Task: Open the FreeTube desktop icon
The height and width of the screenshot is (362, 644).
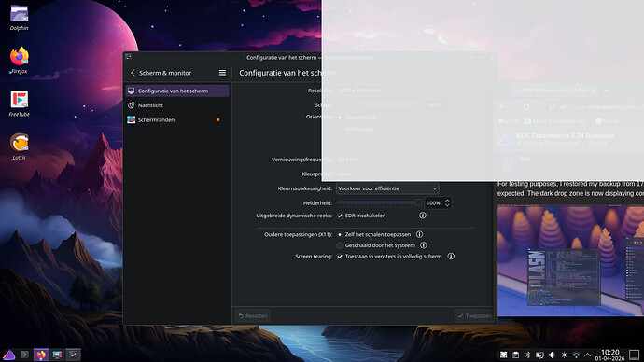Action: click(19, 104)
